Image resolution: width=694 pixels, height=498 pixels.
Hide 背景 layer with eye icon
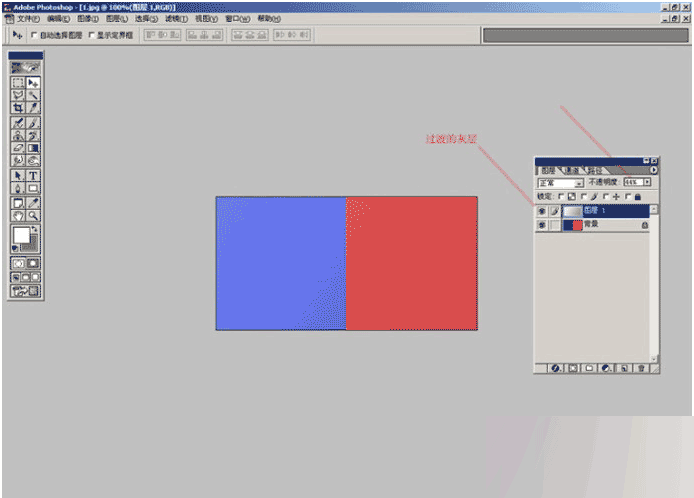point(542,225)
